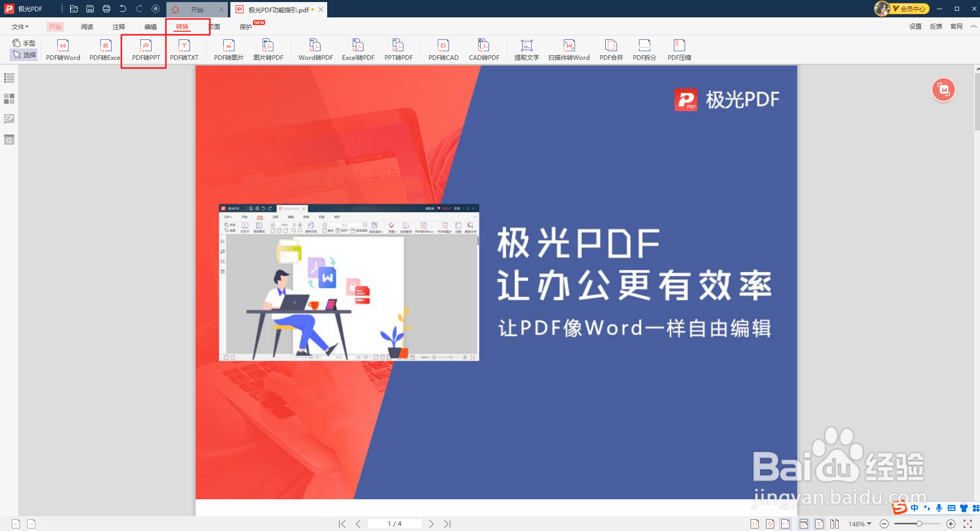The height and width of the screenshot is (531, 980).
Task: Go to the first page
Action: (x=342, y=524)
